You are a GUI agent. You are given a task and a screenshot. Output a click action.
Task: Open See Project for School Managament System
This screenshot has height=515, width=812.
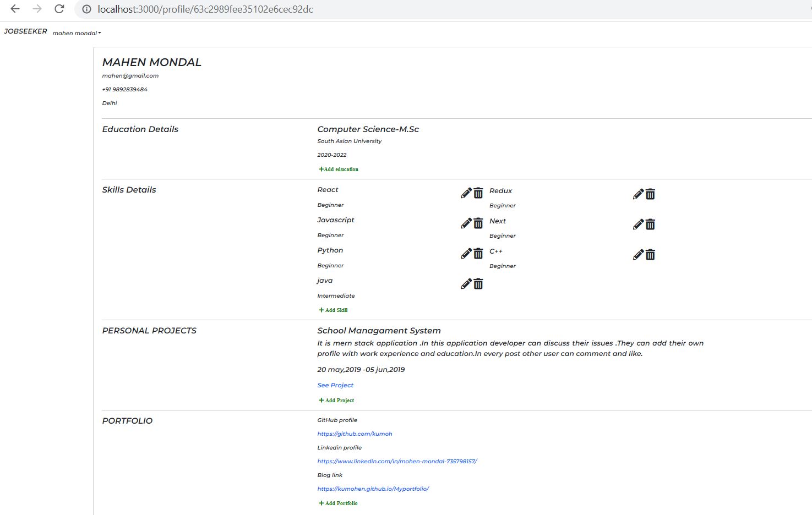click(335, 385)
